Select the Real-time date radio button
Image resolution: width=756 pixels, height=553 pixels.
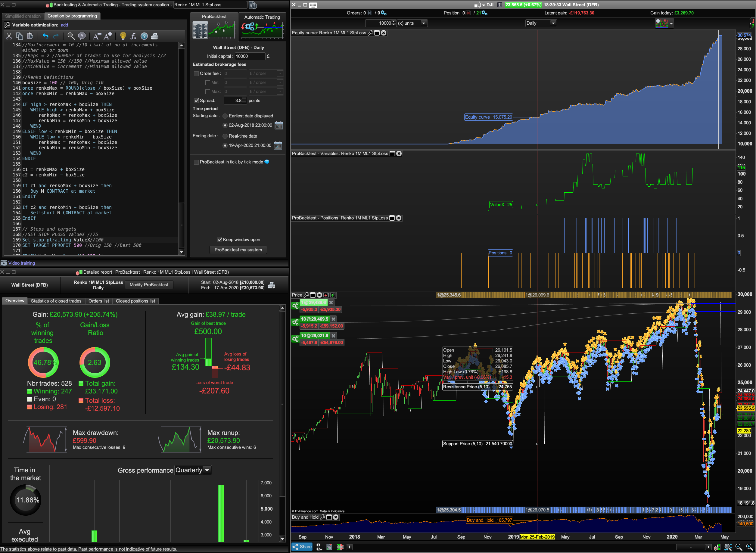click(x=225, y=136)
